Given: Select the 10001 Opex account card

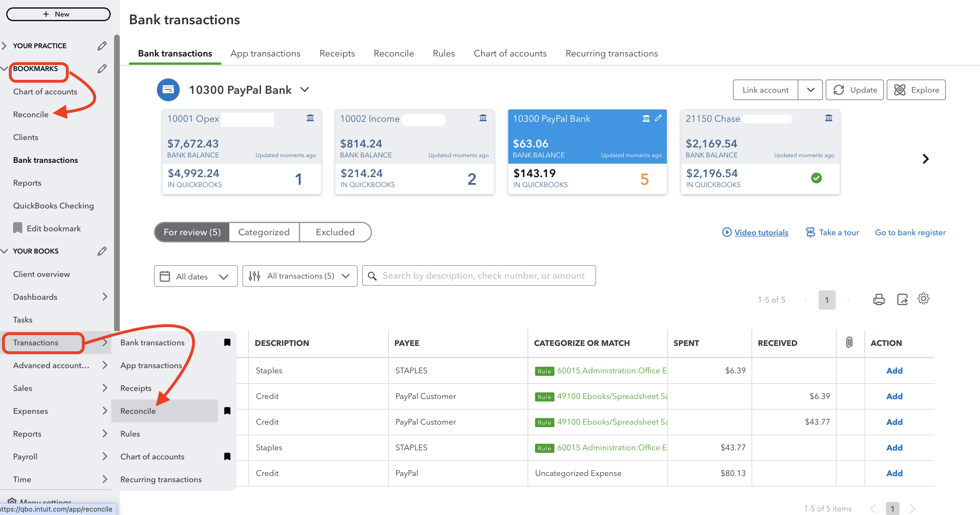Looking at the screenshot, I should click(242, 152).
